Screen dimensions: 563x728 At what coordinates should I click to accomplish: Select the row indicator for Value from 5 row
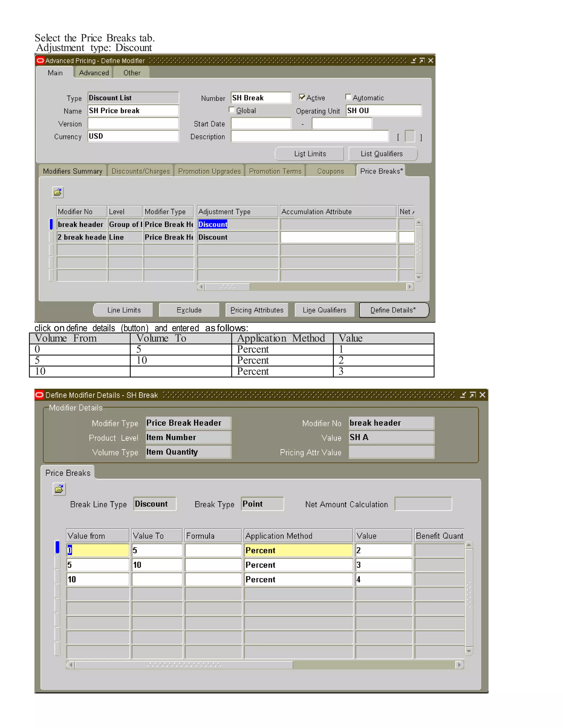coord(57,562)
